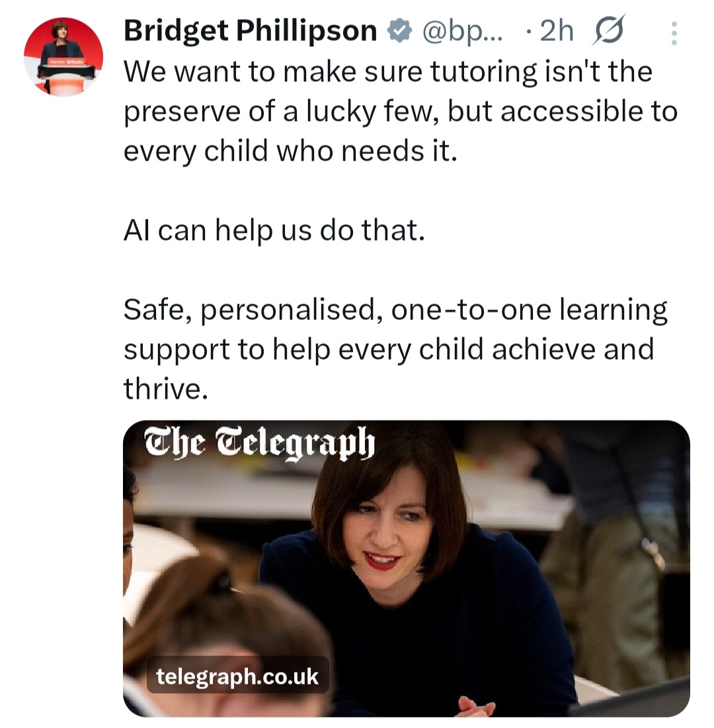This screenshot has width=714, height=728.
Task: Open the Telegraph article link card
Action: coord(406,569)
